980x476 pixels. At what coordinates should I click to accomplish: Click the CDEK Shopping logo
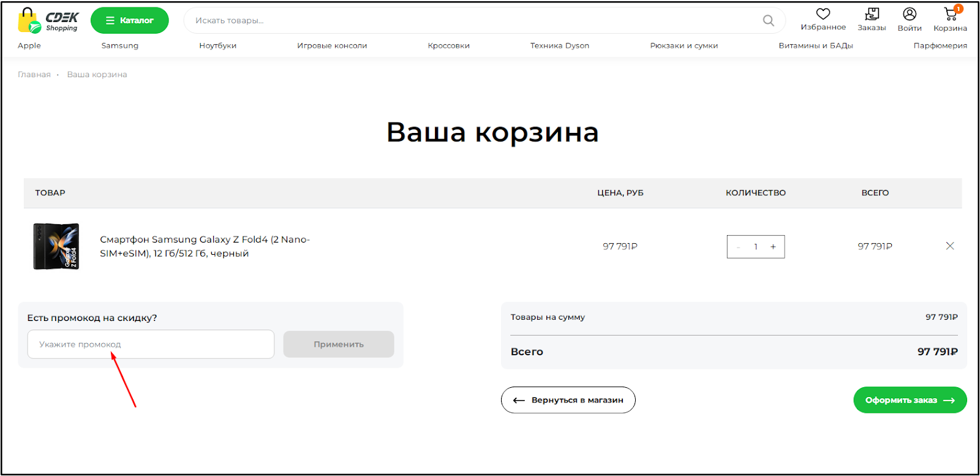[48, 20]
